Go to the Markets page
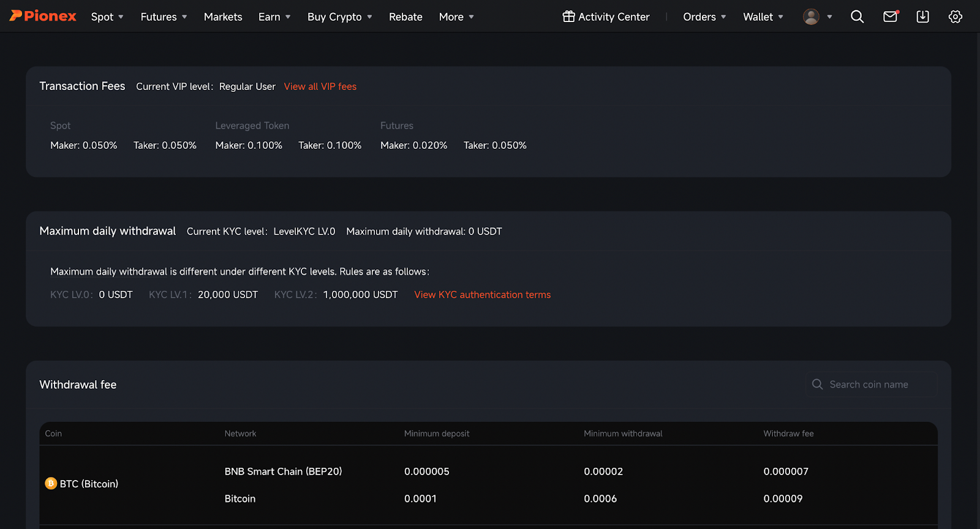The image size is (980, 529). (223, 17)
